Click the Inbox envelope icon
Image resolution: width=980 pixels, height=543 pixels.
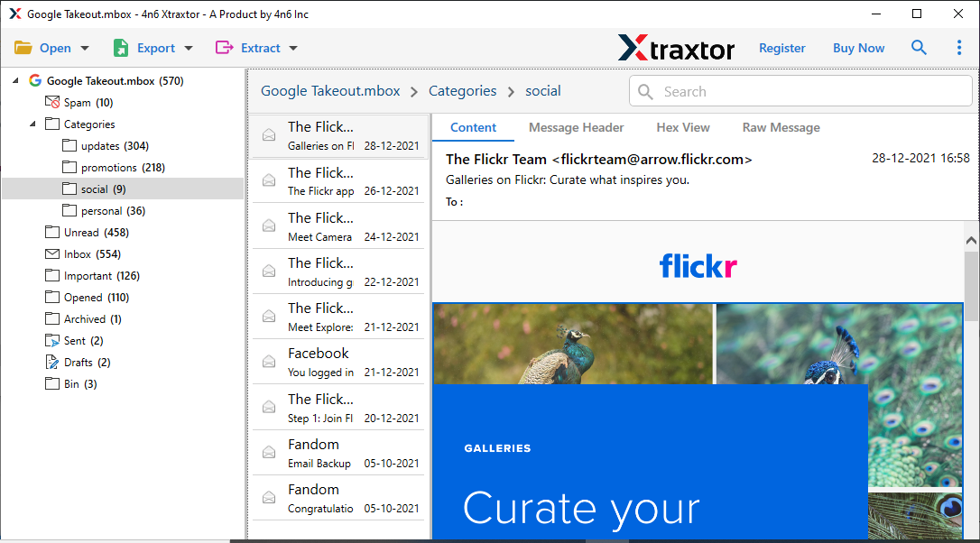coord(51,253)
